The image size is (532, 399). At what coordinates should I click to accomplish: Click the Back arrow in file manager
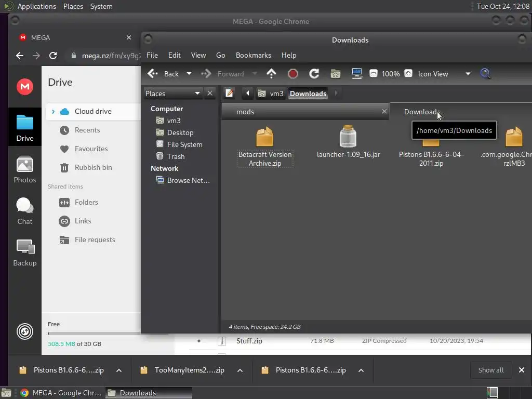153,74
